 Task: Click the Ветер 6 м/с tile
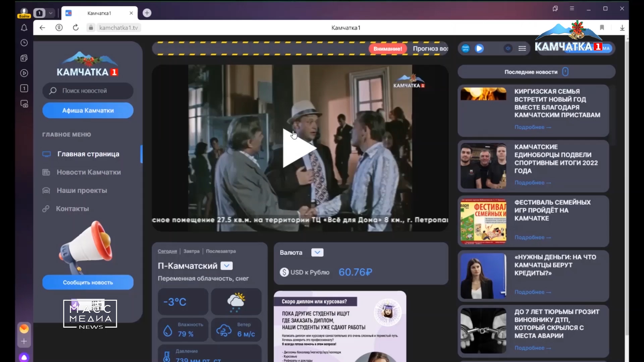[x=236, y=330]
